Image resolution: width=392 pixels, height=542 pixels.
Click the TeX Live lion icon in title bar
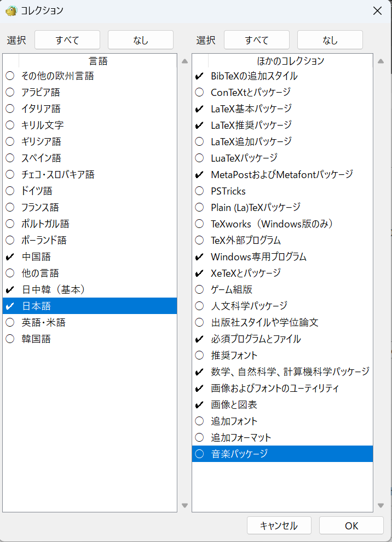tap(11, 10)
